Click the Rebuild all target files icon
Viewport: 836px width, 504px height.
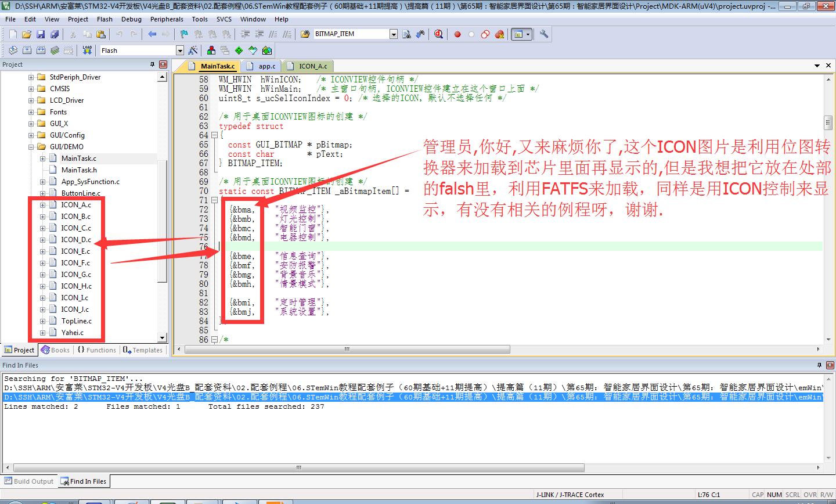point(41,51)
